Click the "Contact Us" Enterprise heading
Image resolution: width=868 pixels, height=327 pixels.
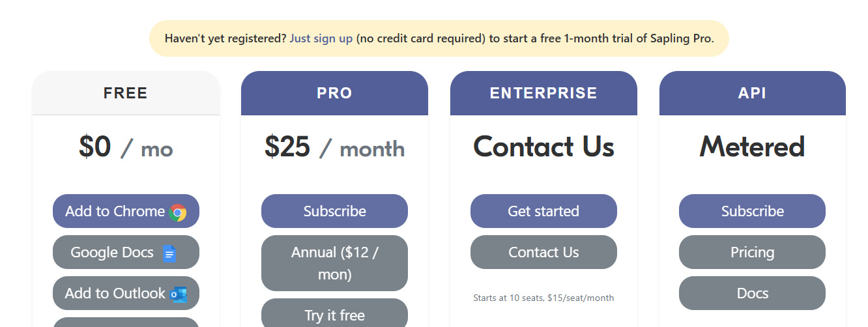pyautogui.click(x=543, y=147)
